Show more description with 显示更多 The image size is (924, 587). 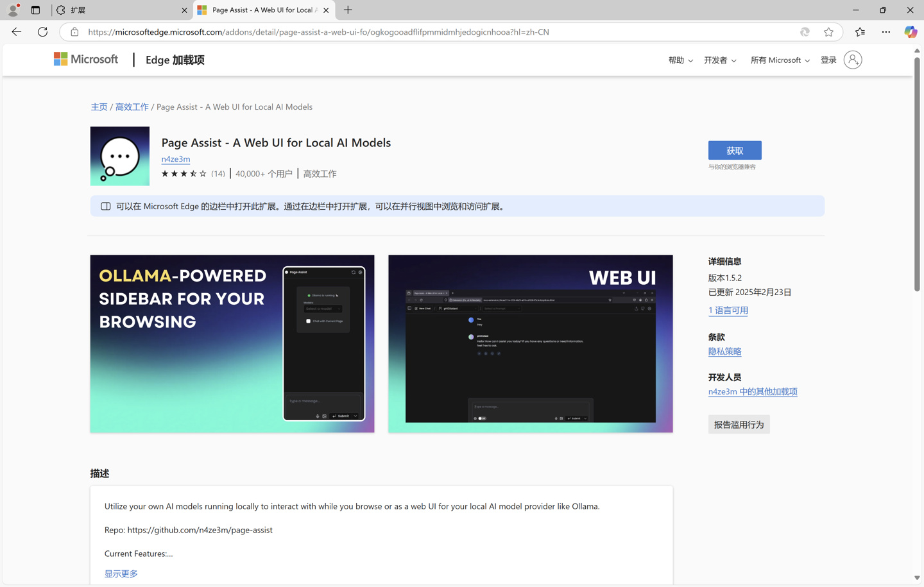click(x=121, y=574)
